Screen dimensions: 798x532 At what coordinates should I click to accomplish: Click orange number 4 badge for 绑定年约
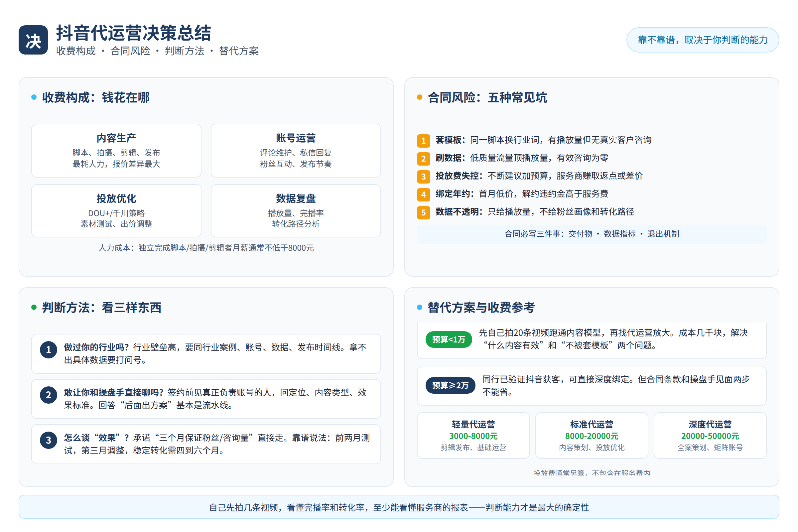click(423, 195)
